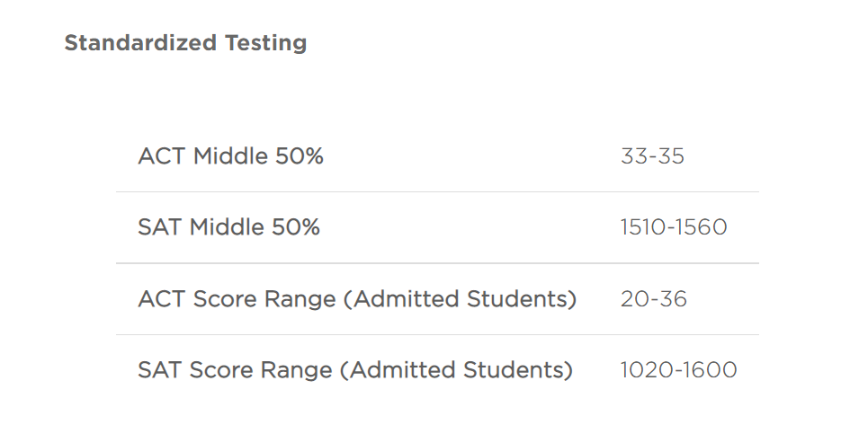Screen dimensions: 868x425
Task: Select SAT Score Range (Admitted Students) label
Action: click(x=354, y=369)
